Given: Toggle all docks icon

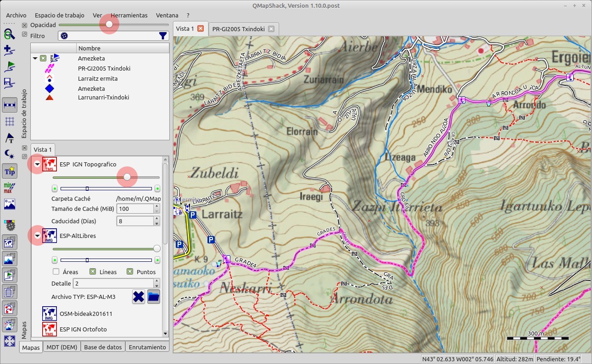Looking at the screenshot, I should tap(10, 325).
